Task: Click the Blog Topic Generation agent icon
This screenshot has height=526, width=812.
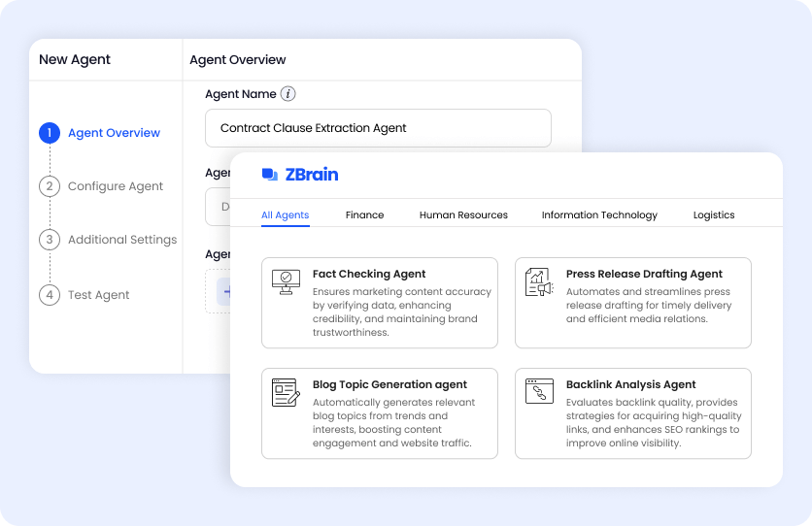Action: point(286,393)
